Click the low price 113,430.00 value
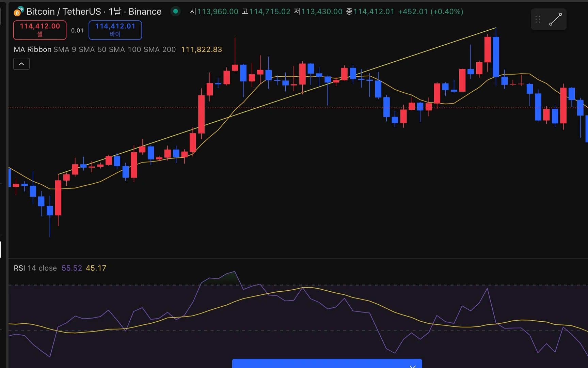The image size is (588, 368). tap(322, 12)
